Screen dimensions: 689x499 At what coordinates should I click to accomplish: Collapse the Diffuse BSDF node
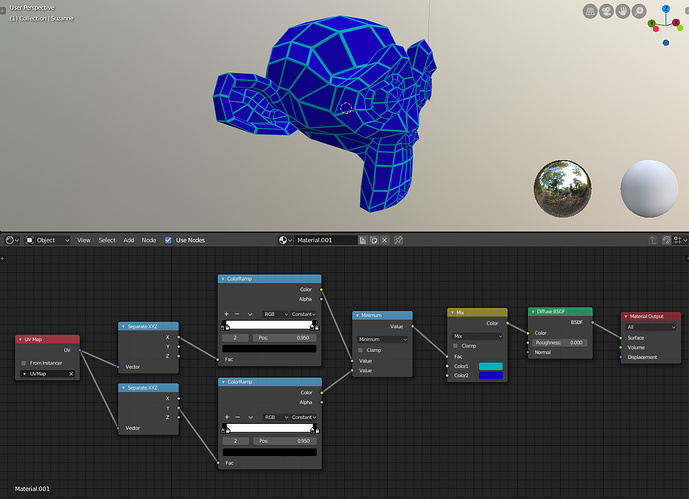tap(533, 312)
